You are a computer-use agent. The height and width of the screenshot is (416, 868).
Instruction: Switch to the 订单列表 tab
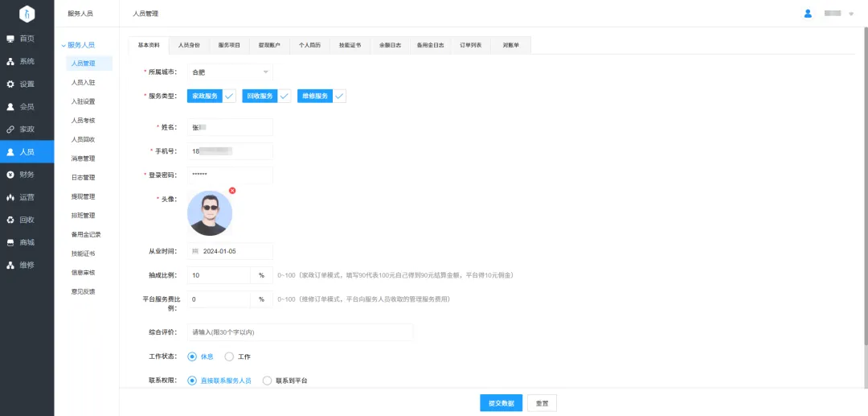click(x=470, y=46)
